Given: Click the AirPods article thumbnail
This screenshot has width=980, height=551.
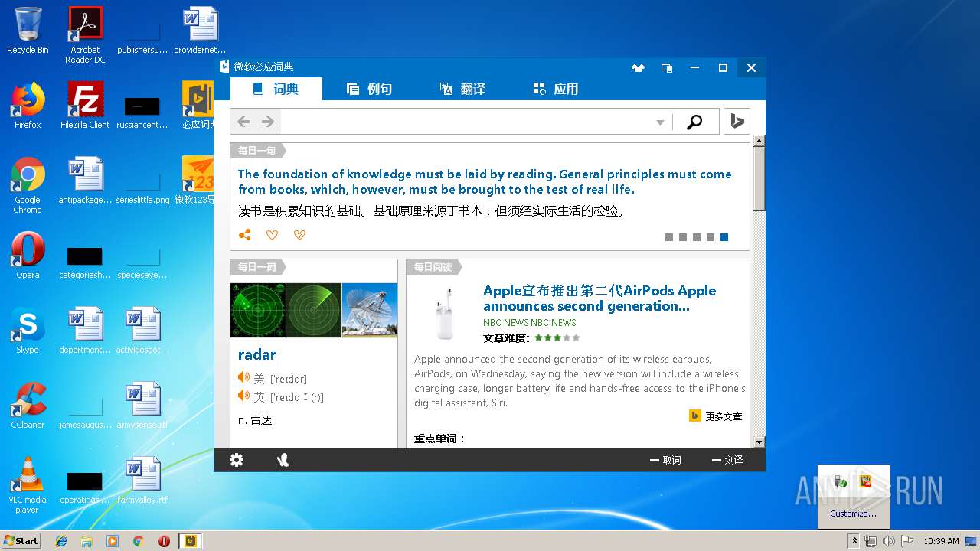Looking at the screenshot, I should [x=445, y=312].
